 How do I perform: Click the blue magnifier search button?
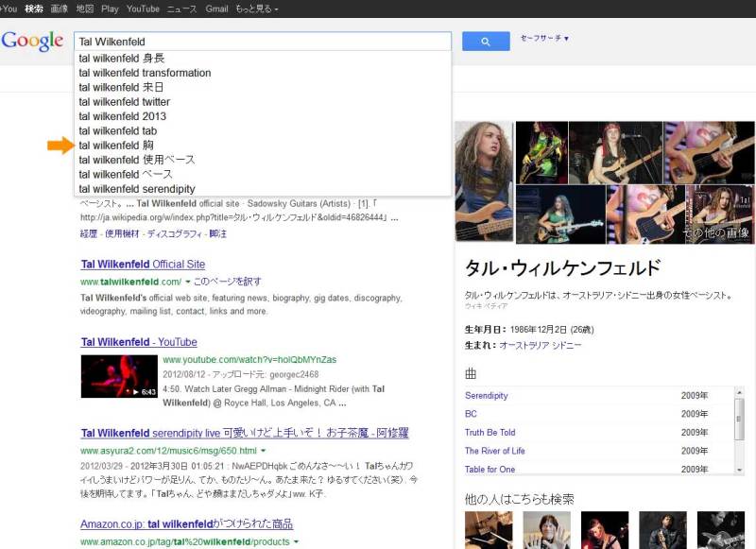486,42
